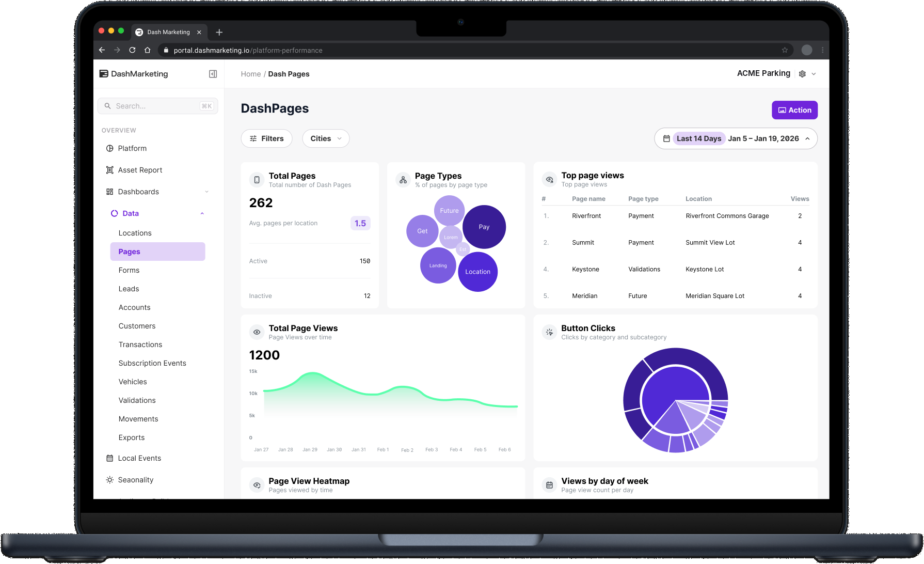Go to Leads in the sidebar
This screenshot has height=564, width=924.
pyautogui.click(x=129, y=289)
